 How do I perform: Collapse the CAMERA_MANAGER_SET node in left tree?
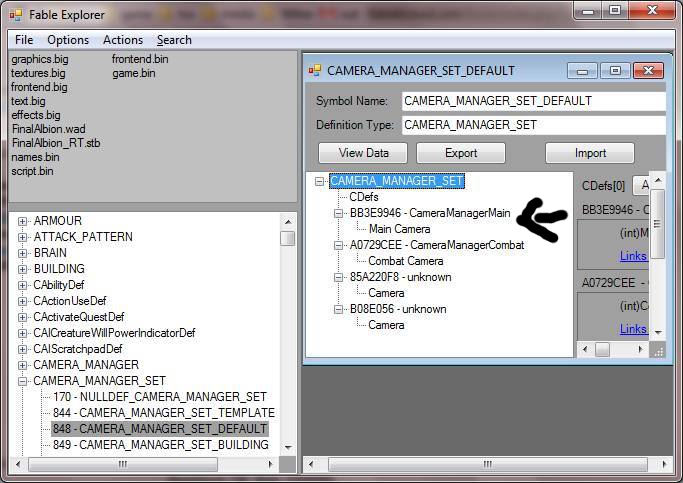pos(22,381)
